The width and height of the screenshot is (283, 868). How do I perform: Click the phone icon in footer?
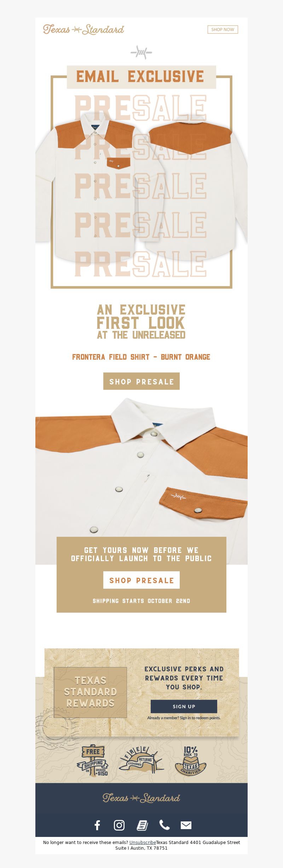[x=164, y=825]
